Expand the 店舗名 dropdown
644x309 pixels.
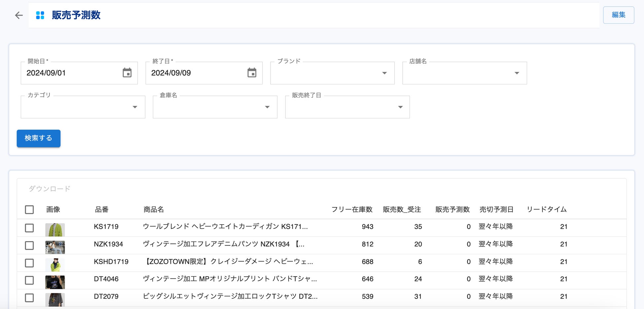pos(517,73)
